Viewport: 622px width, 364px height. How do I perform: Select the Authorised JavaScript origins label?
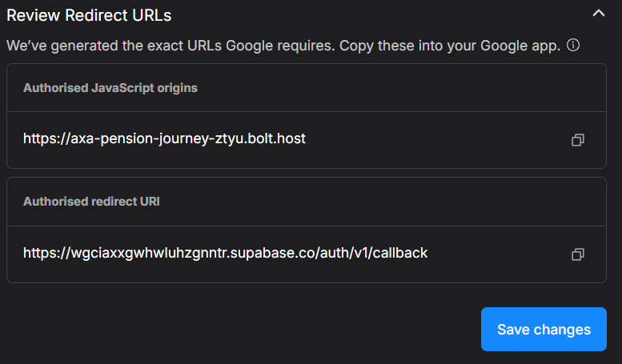coord(110,88)
